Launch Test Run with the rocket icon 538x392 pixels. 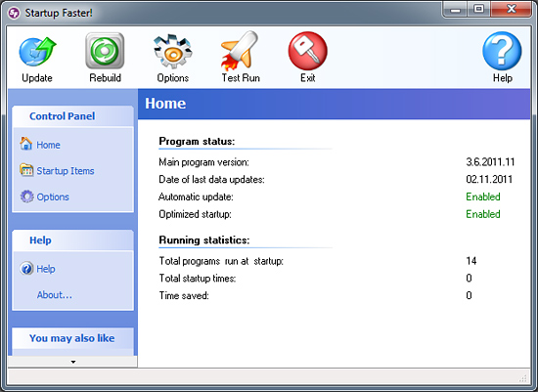click(x=240, y=51)
